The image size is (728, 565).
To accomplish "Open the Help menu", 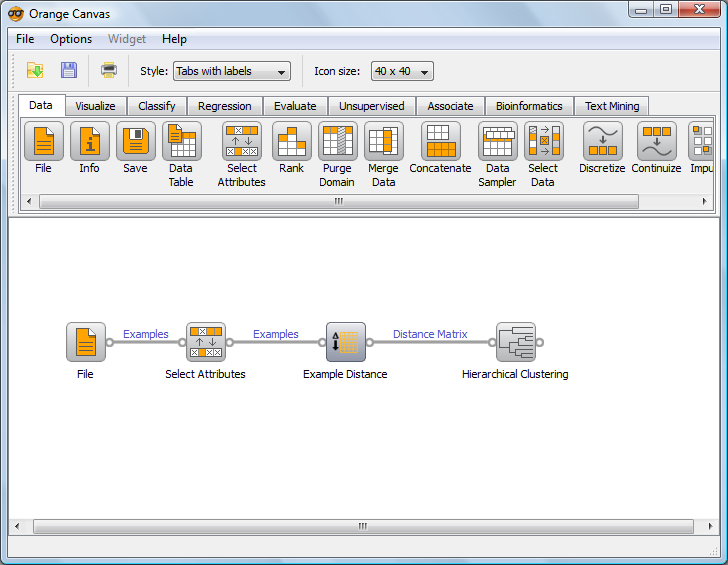I will click(x=174, y=39).
